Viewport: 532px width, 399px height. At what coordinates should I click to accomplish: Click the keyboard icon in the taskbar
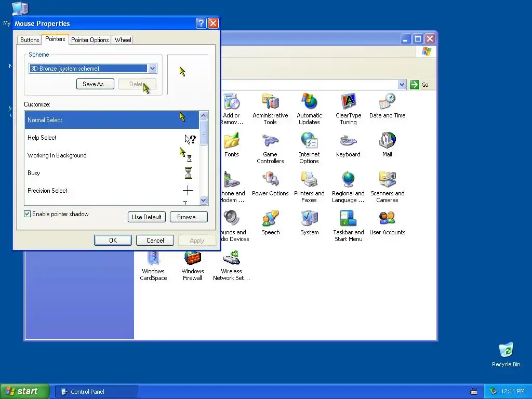click(474, 392)
